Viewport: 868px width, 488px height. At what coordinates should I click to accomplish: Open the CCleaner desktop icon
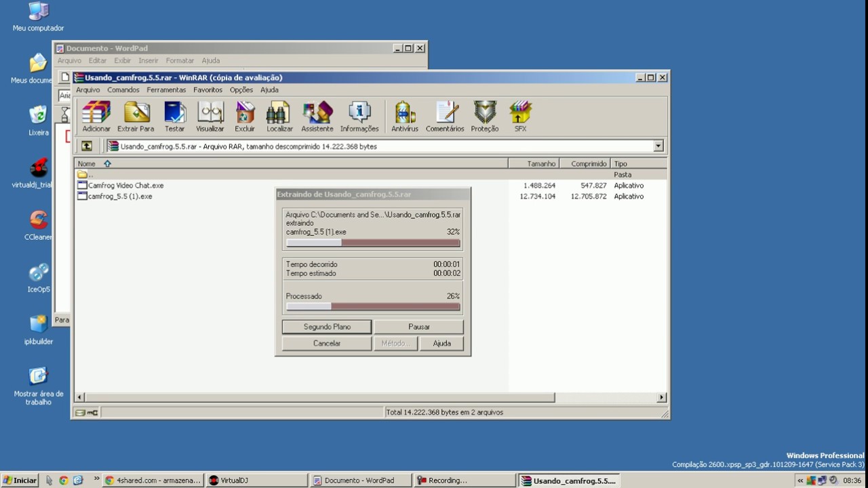pos(38,226)
